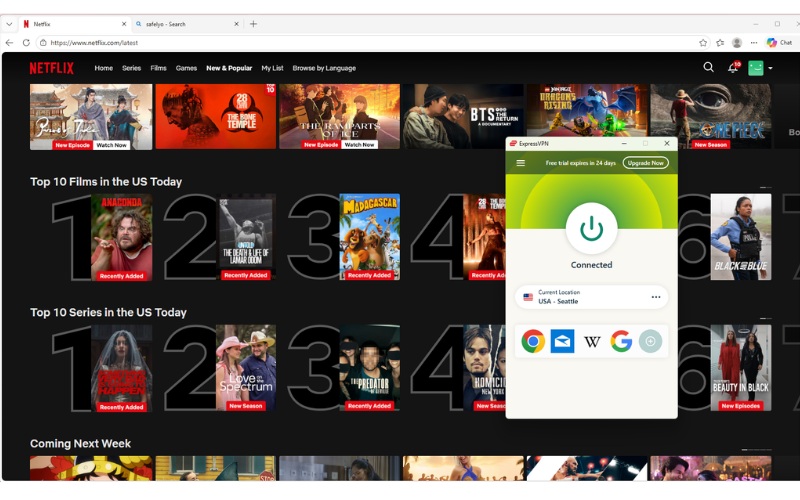Image resolution: width=800 pixels, height=500 pixels.
Task: Switch to the safelyo - Search tab
Action: (187, 24)
